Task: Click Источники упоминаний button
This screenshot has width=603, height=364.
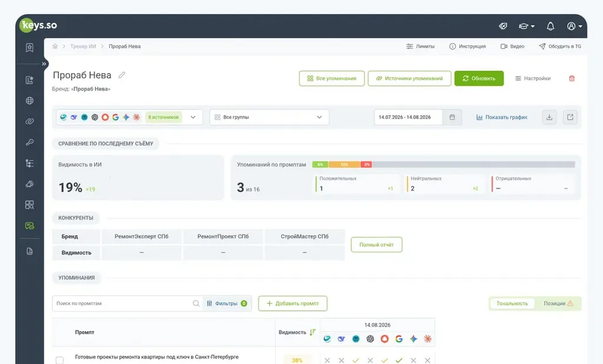Action: 410,78
